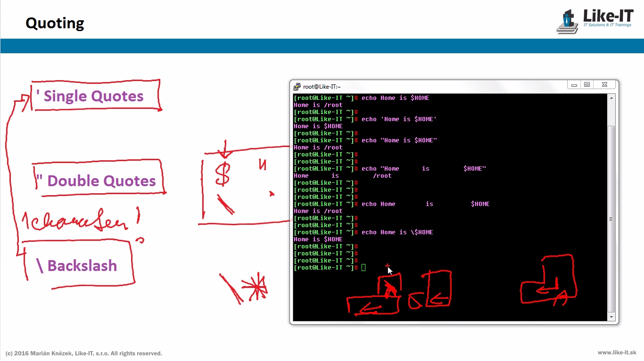Image resolution: width=644 pixels, height=361 pixels.
Task: Click the Quoting slide title
Action: tap(55, 23)
